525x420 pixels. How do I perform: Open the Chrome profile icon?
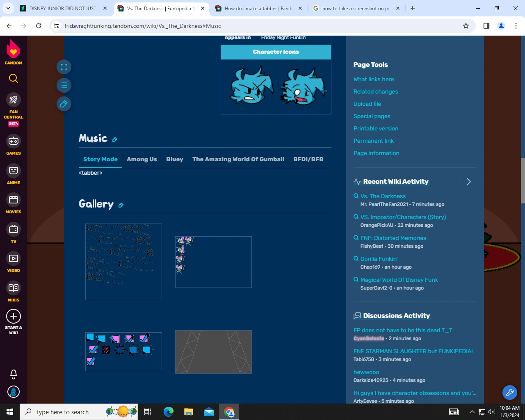click(501, 26)
